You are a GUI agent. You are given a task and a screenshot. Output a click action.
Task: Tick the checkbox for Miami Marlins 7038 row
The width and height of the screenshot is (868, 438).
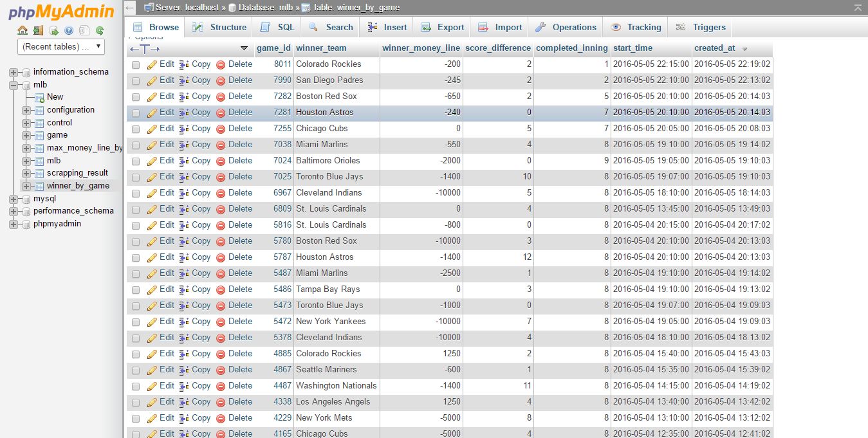(x=136, y=145)
